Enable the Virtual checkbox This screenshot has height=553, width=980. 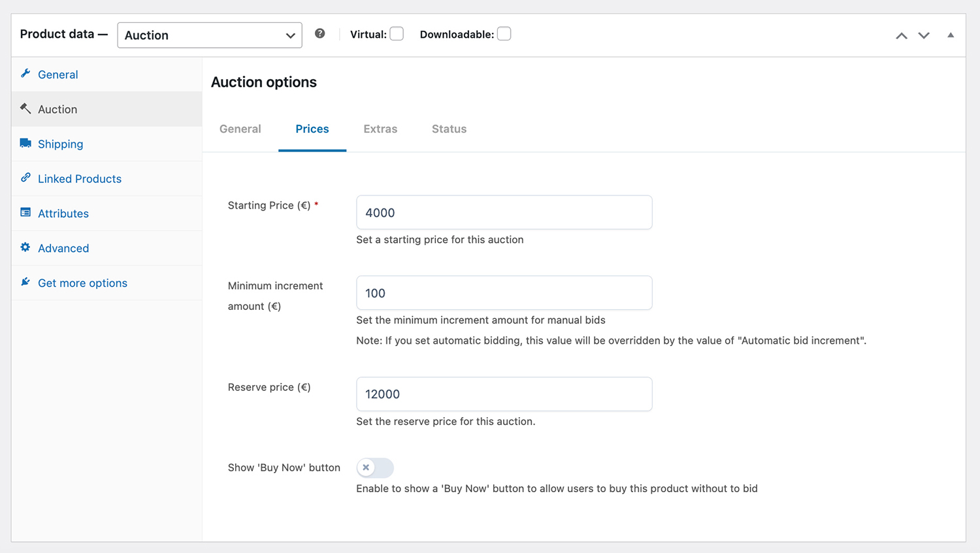(x=397, y=34)
